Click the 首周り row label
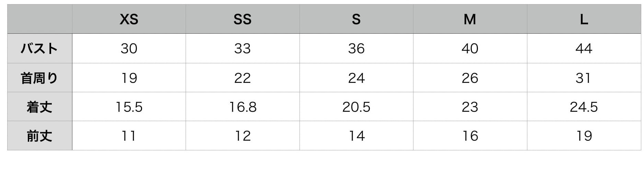This screenshot has height=182, width=644. [40, 78]
